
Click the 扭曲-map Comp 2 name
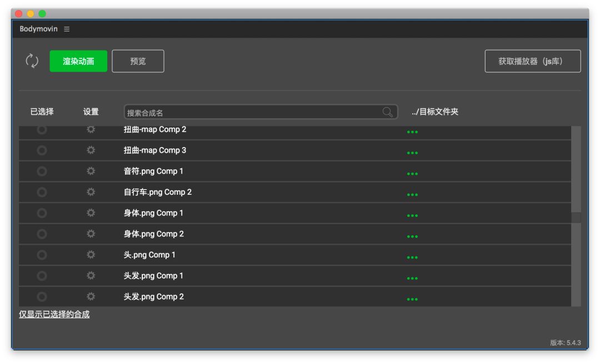point(155,130)
